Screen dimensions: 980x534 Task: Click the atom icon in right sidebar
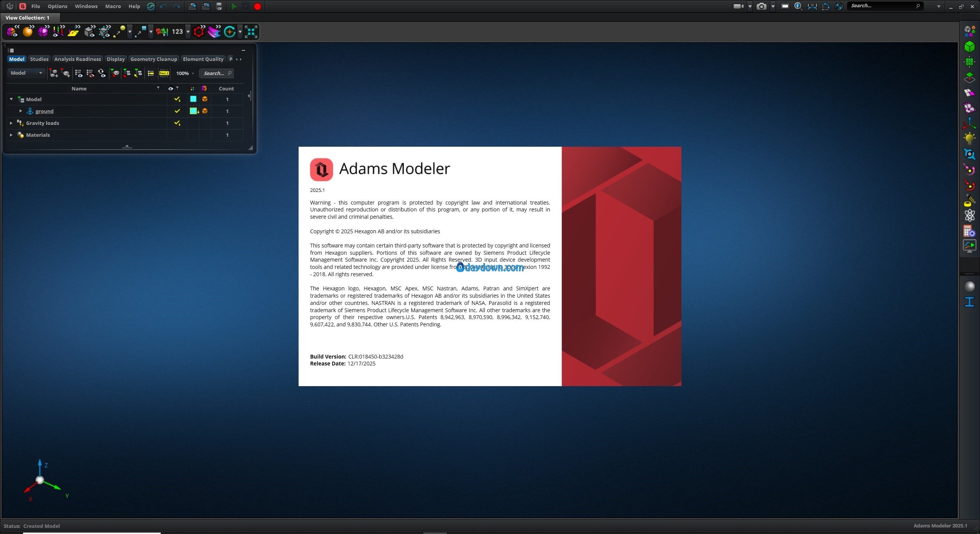point(969,215)
